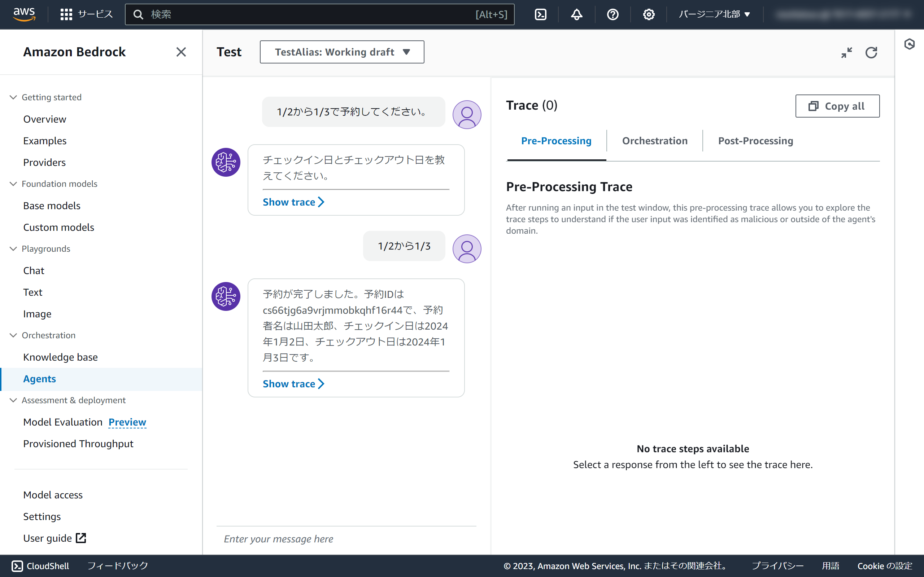Image resolution: width=924 pixels, height=577 pixels.
Task: Open the help question mark menu
Action: click(x=613, y=14)
